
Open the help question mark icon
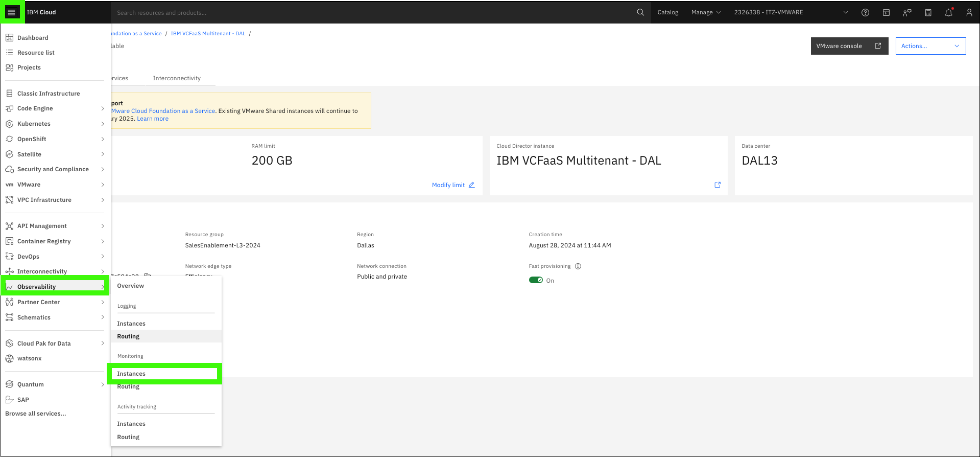point(865,13)
